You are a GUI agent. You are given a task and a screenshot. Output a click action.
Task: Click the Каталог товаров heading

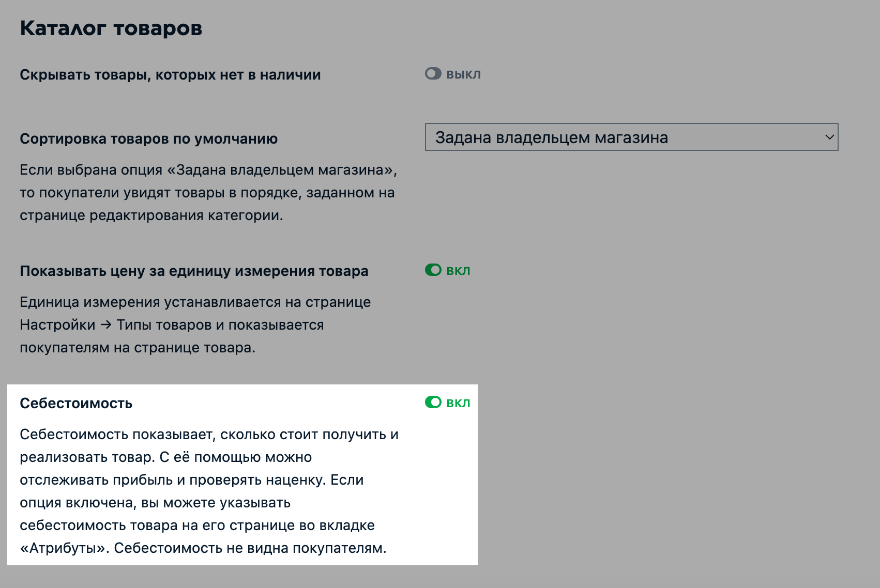tap(111, 28)
